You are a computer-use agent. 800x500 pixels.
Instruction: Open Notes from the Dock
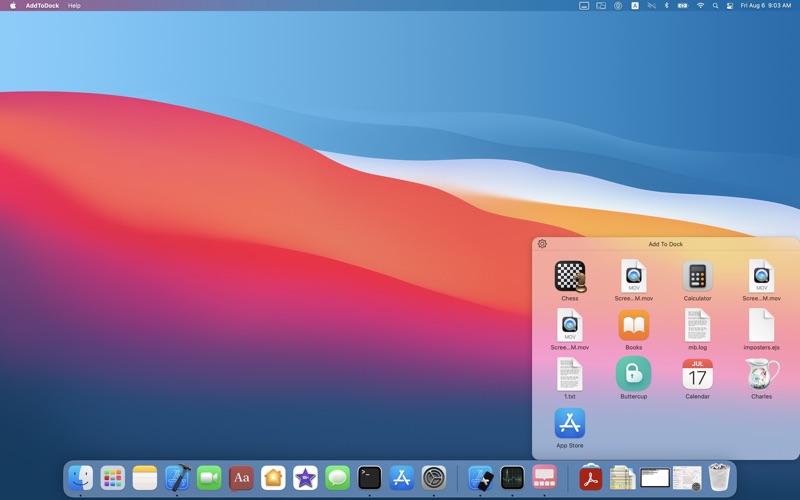click(x=145, y=478)
